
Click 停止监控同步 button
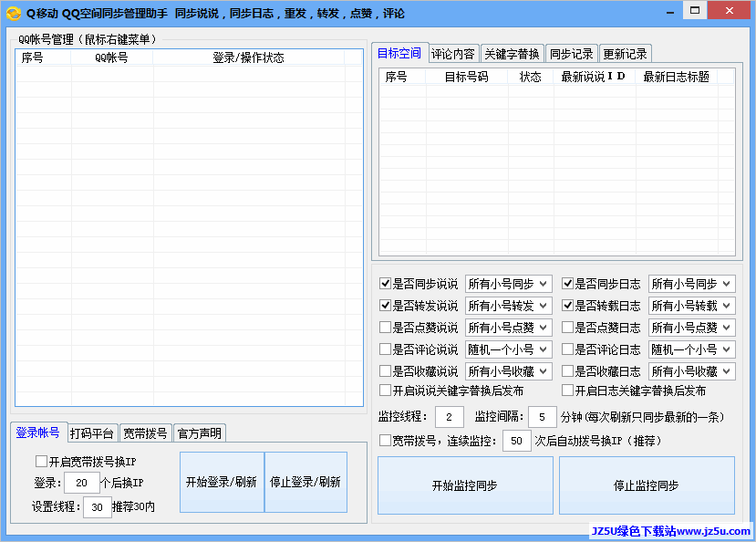pyautogui.click(x=647, y=485)
